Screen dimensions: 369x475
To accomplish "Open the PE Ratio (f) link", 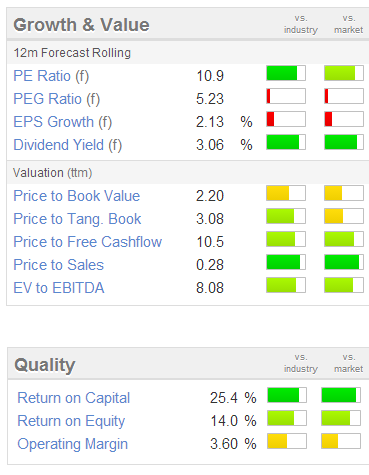I will coord(51,76).
